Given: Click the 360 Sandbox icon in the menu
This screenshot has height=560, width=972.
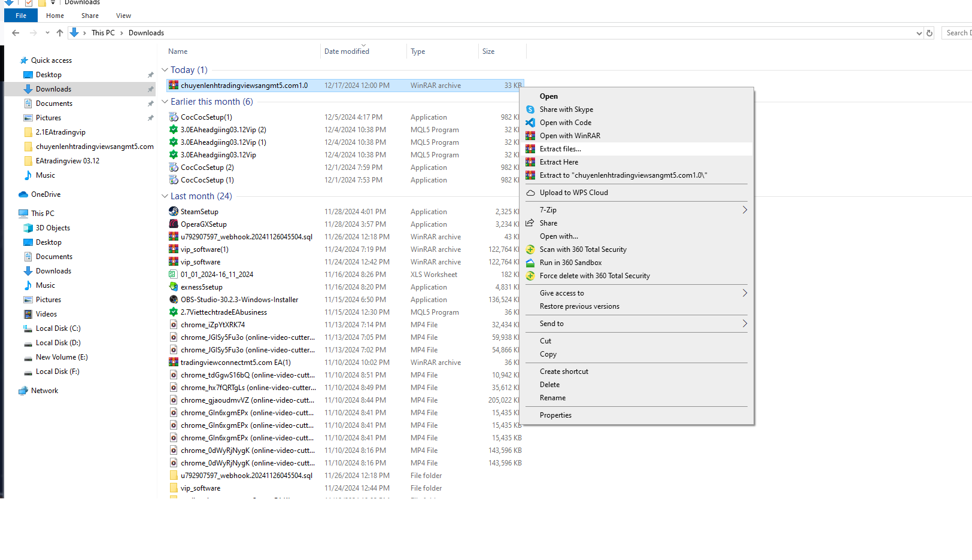Looking at the screenshot, I should pos(530,263).
